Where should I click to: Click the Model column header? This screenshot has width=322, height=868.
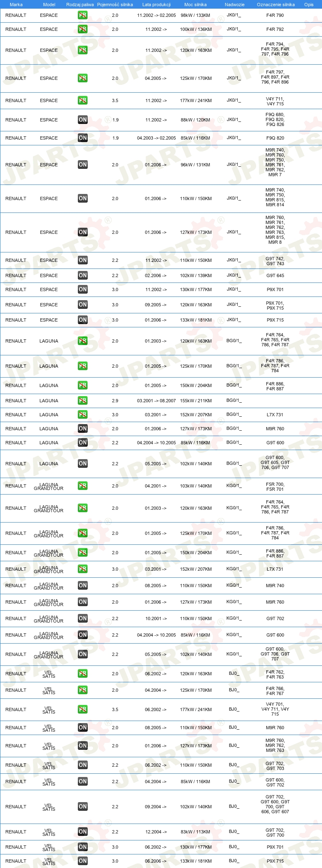tap(49, 5)
